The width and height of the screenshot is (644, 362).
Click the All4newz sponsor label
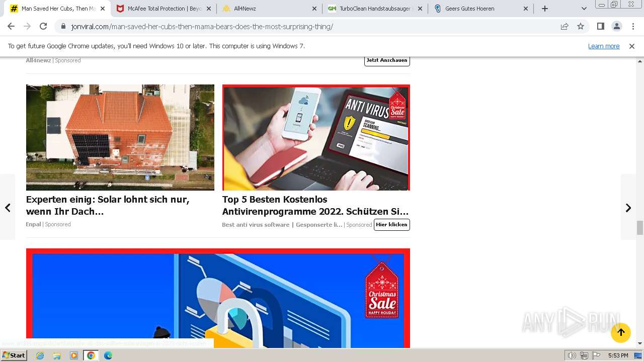[39, 60]
